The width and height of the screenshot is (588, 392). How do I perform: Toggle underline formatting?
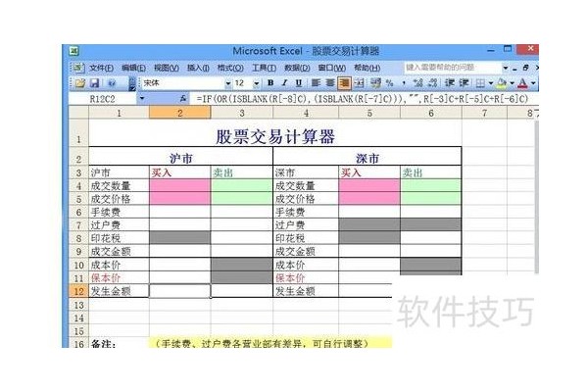(299, 83)
